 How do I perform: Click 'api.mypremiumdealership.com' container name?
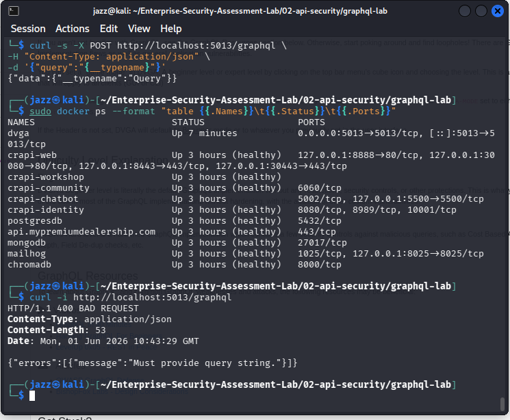pos(81,232)
